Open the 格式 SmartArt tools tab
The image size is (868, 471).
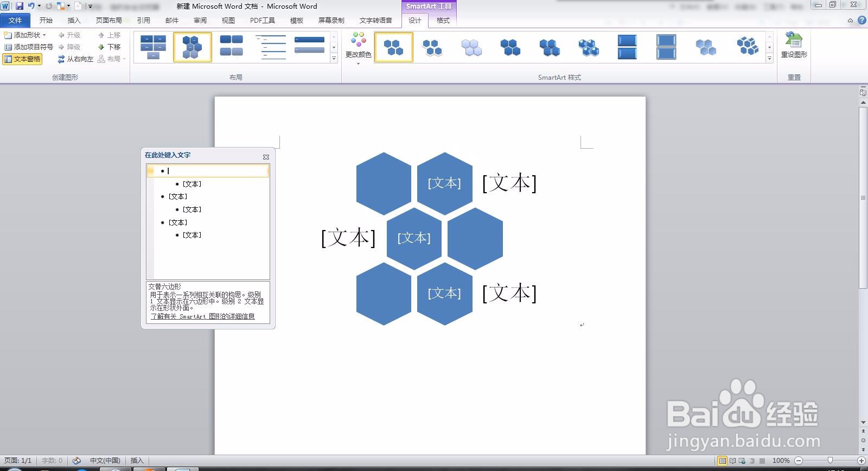(443, 21)
